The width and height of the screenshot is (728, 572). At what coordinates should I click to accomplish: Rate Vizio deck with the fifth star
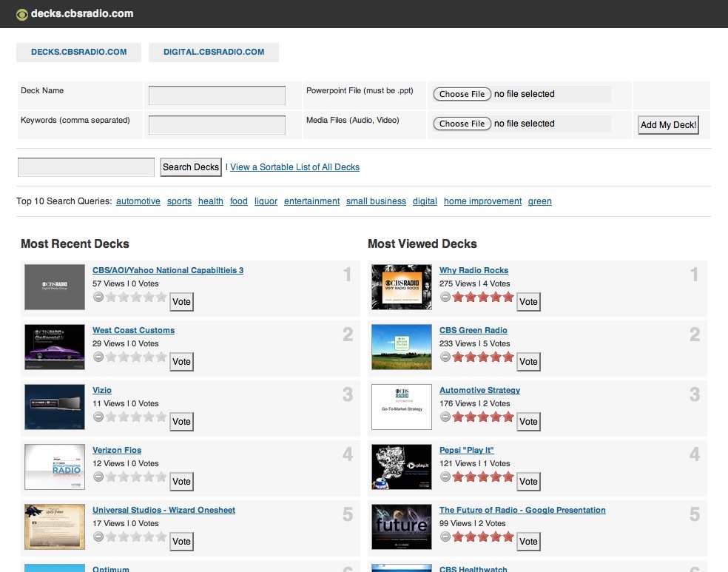(x=161, y=417)
